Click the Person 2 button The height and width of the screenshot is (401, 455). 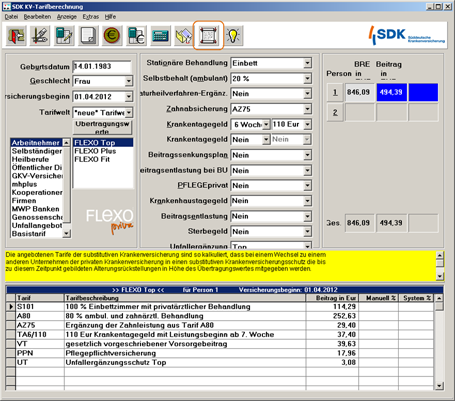click(335, 112)
